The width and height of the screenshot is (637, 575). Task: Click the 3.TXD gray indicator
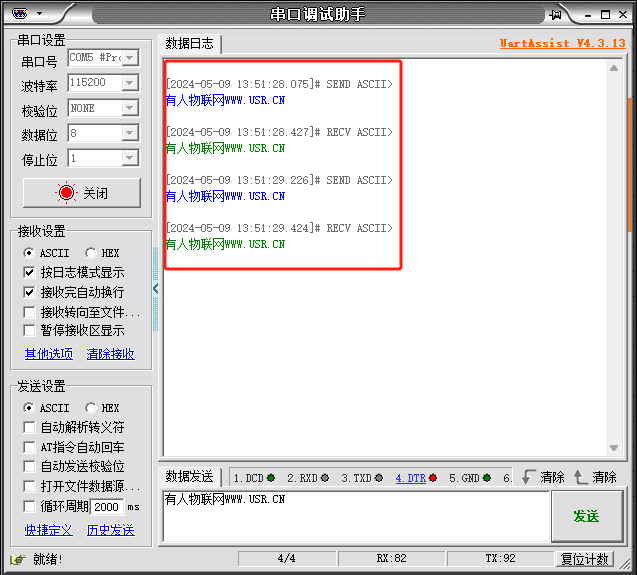[x=379, y=478]
